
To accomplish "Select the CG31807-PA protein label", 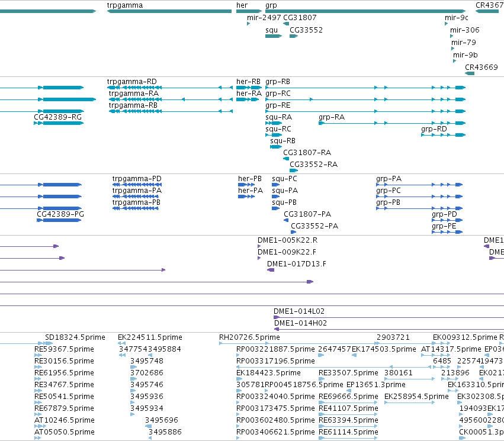I will click(x=307, y=214).
